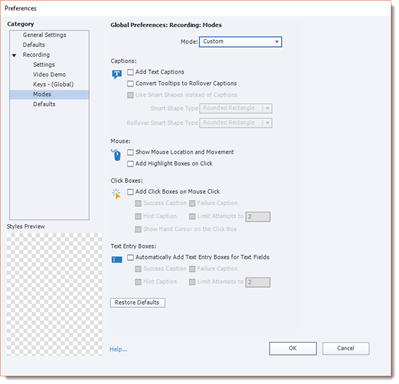Enable Add Click Boxes on Mouse Click
The image size is (399, 384).
pos(130,192)
